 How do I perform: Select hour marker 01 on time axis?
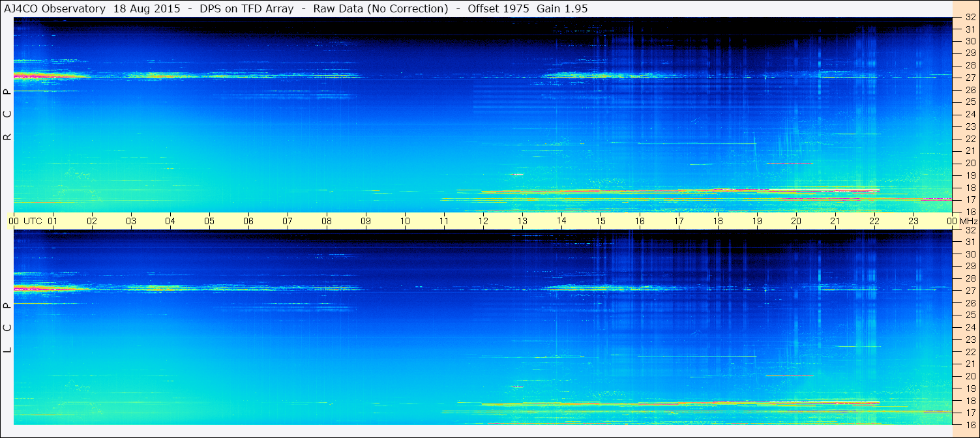tap(53, 221)
